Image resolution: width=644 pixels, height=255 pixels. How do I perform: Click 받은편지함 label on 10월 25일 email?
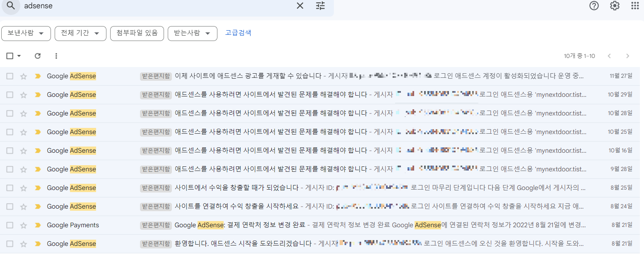156,132
